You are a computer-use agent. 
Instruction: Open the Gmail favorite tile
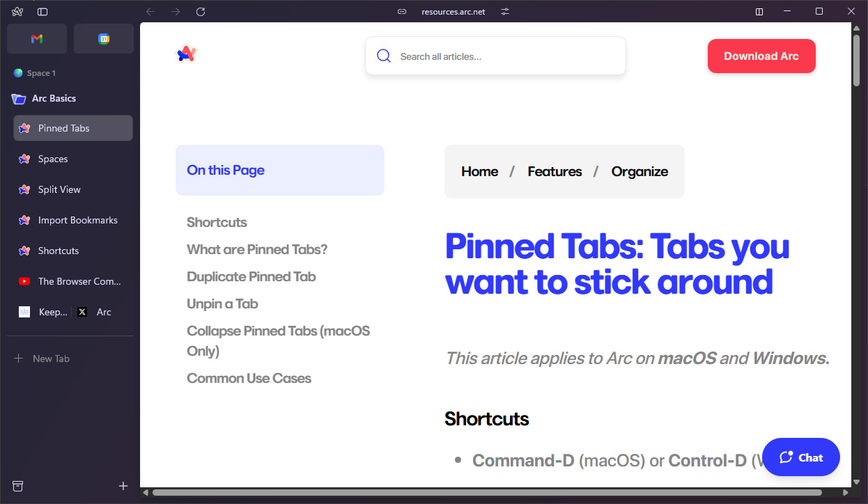[37, 39]
